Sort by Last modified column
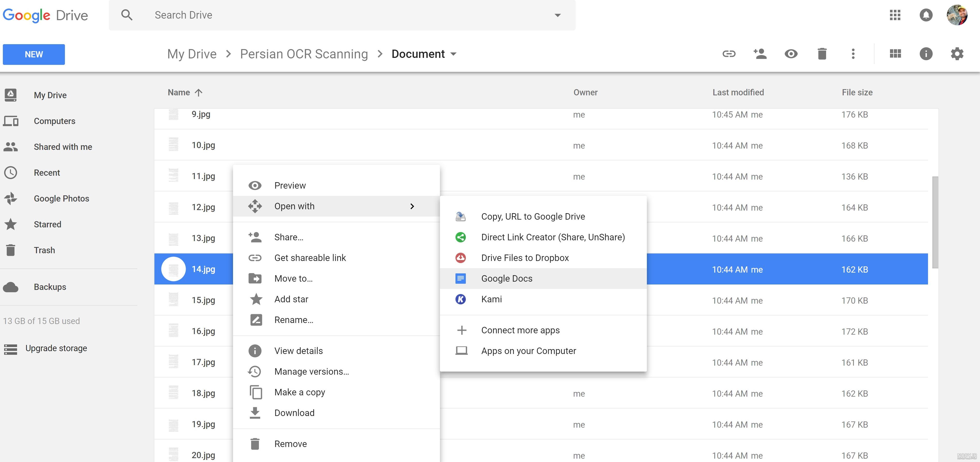The height and width of the screenshot is (462, 980). coord(738,92)
